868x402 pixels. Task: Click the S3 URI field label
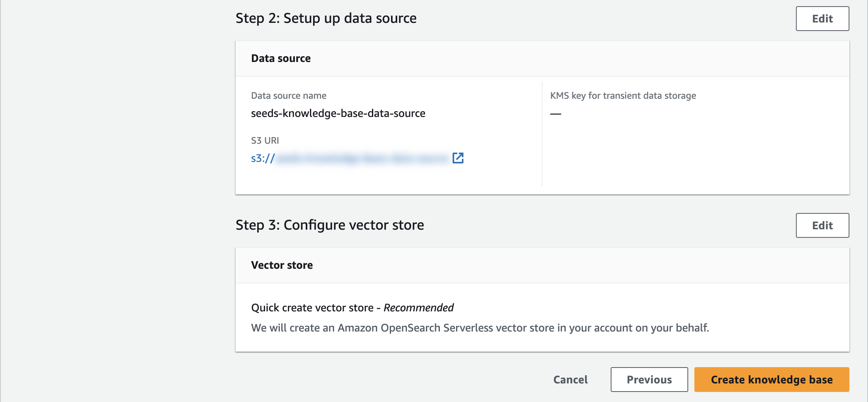coord(265,141)
